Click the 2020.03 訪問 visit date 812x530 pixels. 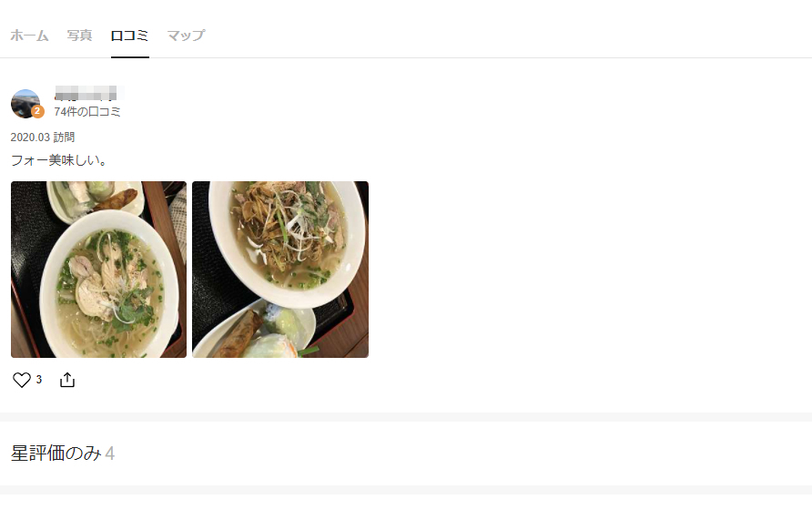pos(43,138)
